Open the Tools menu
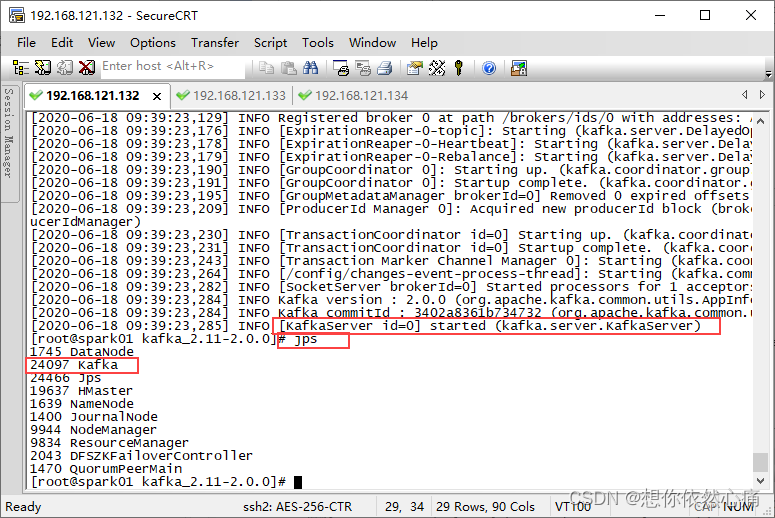 (318, 43)
